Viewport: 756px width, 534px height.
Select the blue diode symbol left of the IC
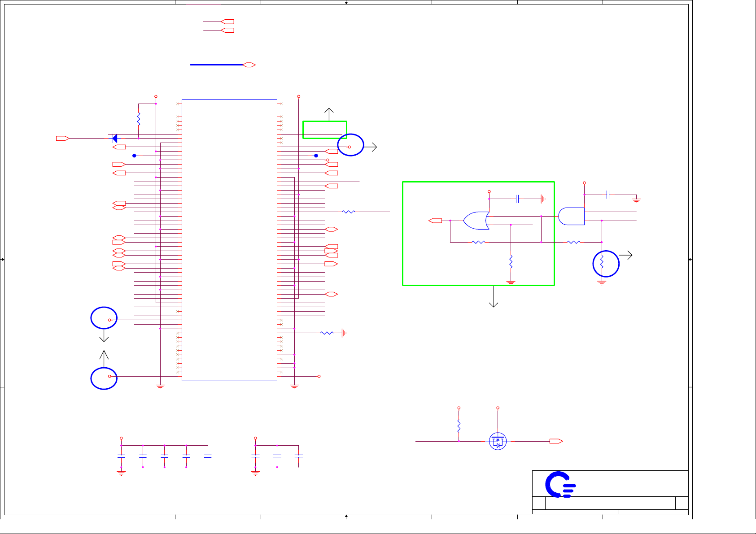coord(114,139)
